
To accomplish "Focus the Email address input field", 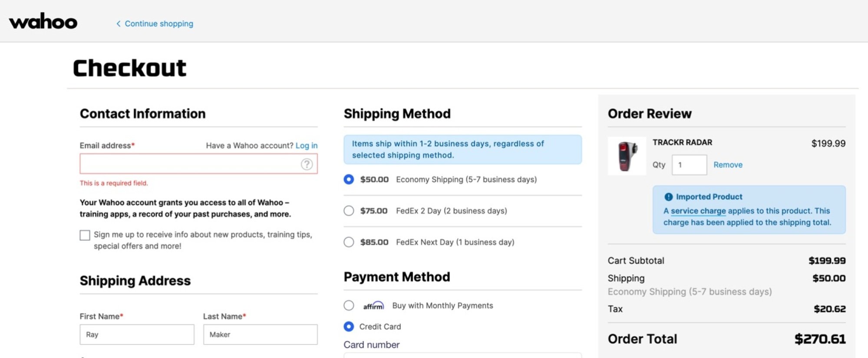I will (190, 164).
